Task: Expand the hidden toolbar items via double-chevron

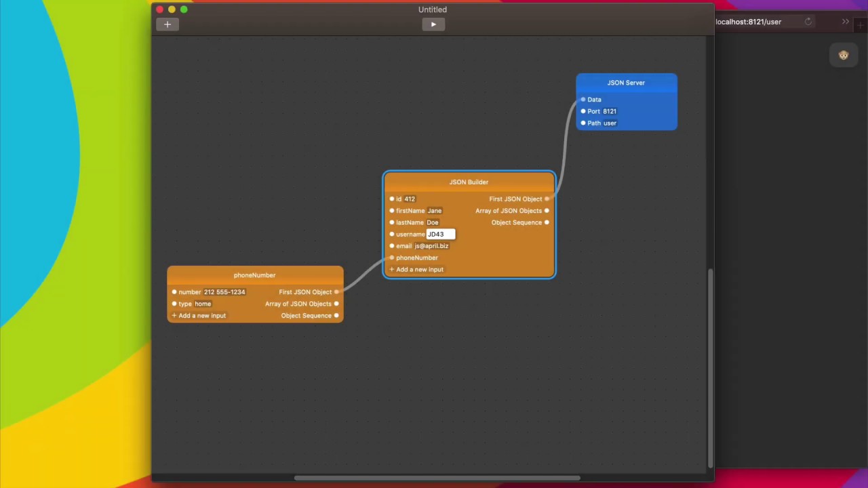Action: [846, 22]
